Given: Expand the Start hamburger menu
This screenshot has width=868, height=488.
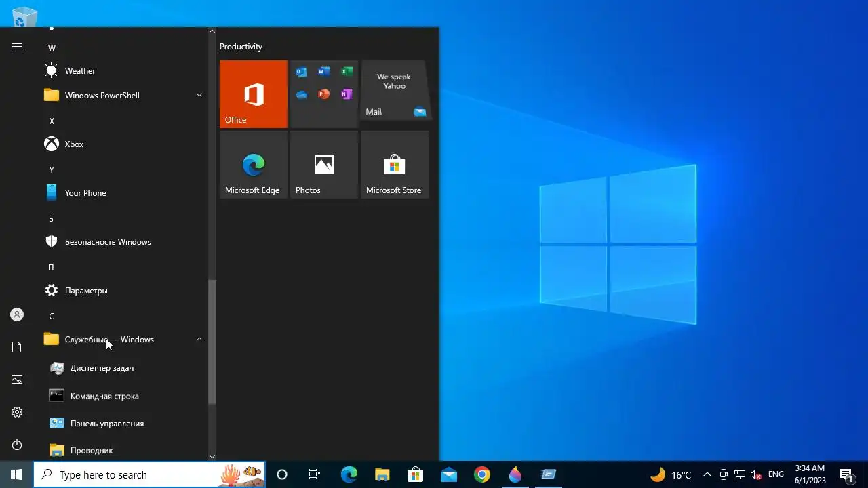Looking at the screenshot, I should (x=17, y=46).
